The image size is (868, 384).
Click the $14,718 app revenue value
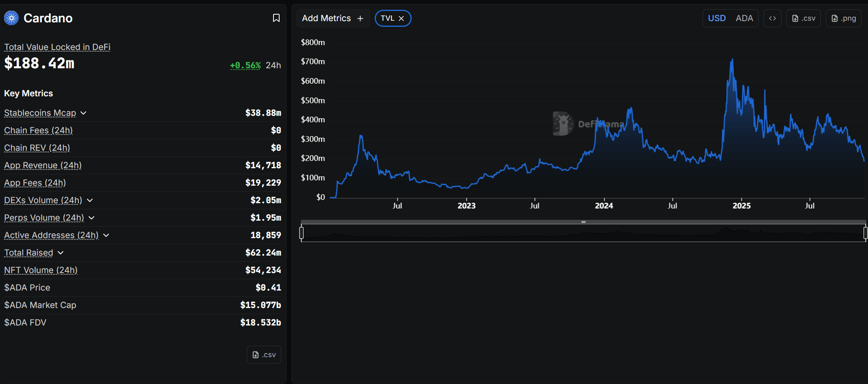tap(263, 165)
